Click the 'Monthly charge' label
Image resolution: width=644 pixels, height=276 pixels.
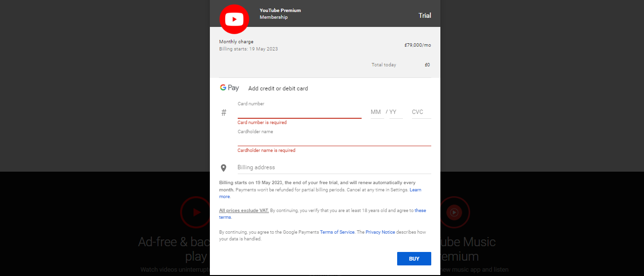[236, 42]
